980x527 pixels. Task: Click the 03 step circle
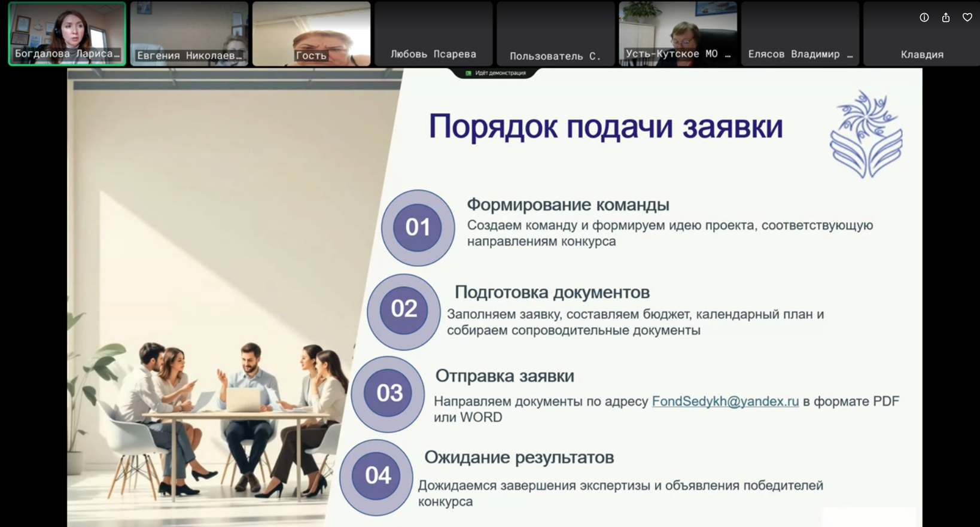click(x=389, y=393)
